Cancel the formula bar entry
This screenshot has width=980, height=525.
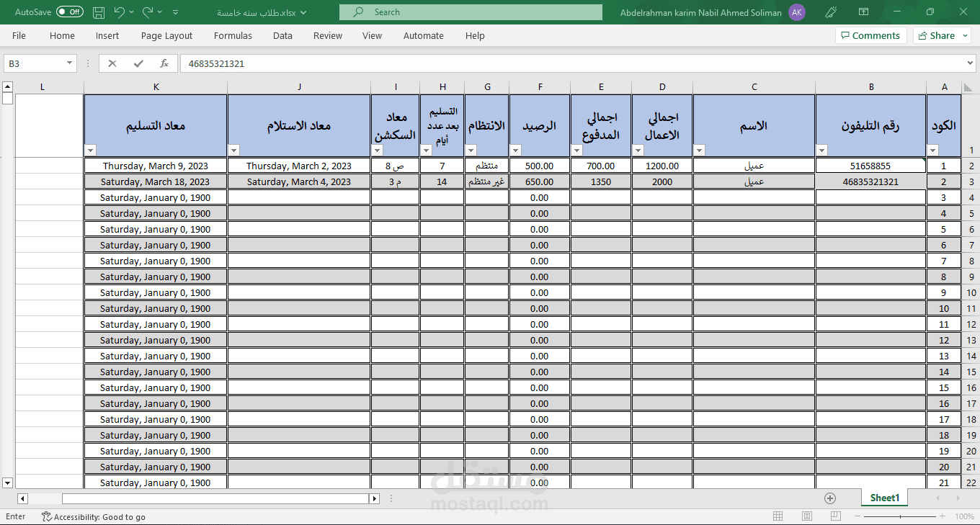[112, 63]
